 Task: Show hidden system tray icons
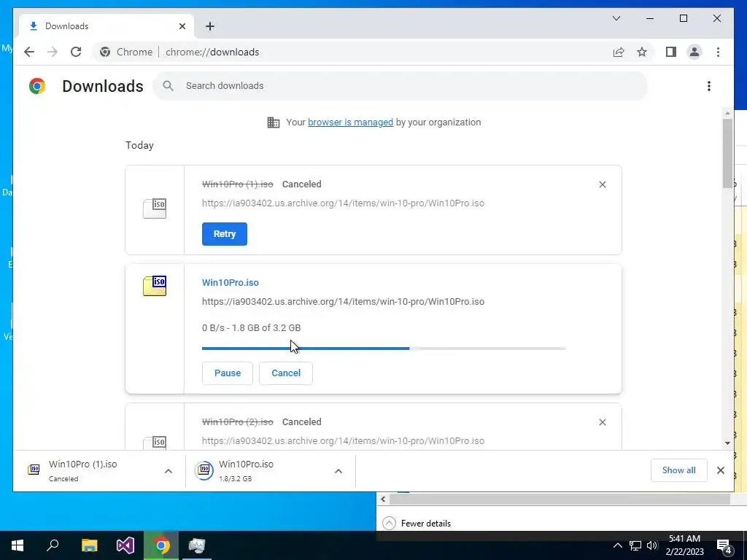(617, 545)
